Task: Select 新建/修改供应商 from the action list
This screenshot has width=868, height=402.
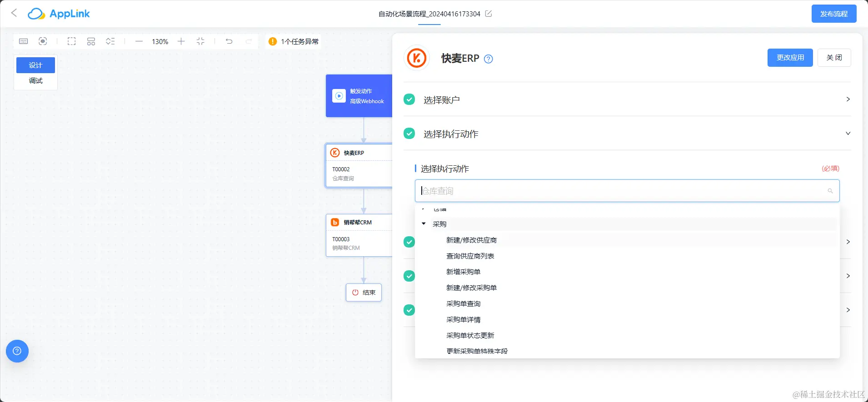Action: 471,240
